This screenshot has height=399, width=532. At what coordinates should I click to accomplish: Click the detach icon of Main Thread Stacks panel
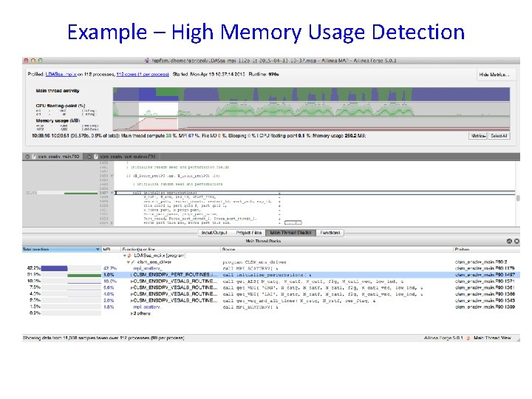point(509,241)
